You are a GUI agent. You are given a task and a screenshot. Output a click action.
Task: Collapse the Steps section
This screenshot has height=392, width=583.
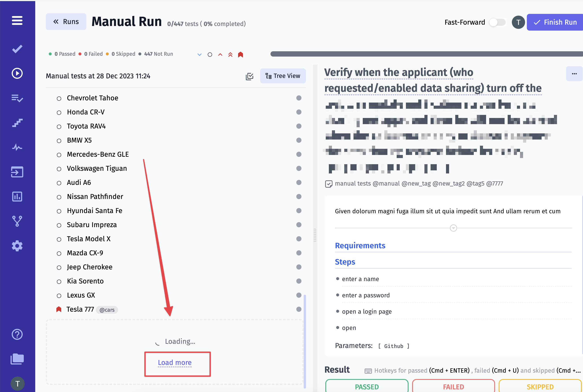tap(345, 262)
